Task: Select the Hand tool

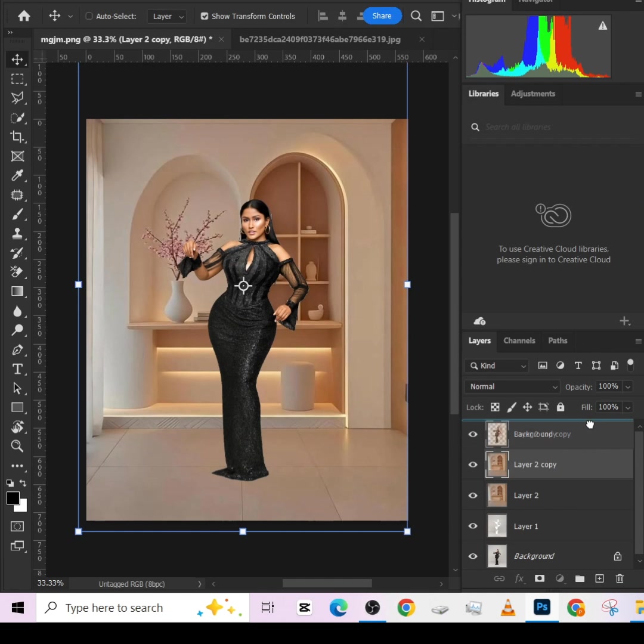Action: click(17, 427)
